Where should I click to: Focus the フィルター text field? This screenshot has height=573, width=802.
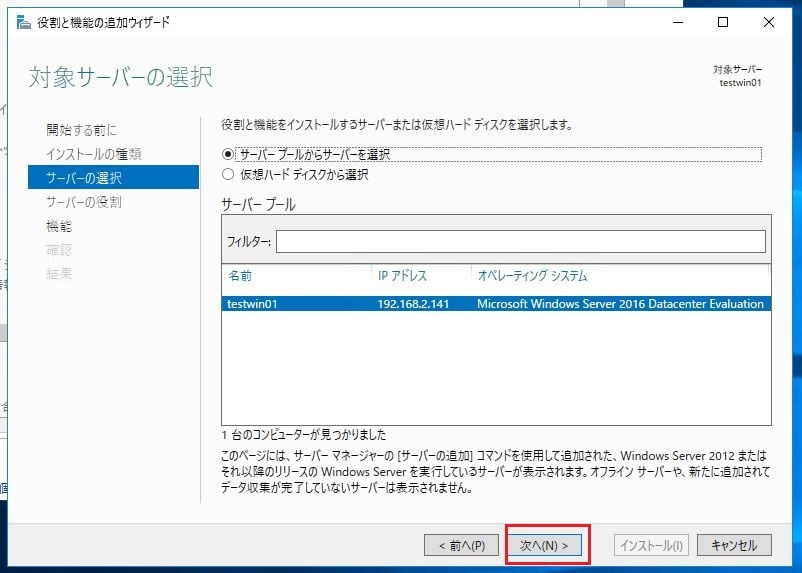click(521, 241)
